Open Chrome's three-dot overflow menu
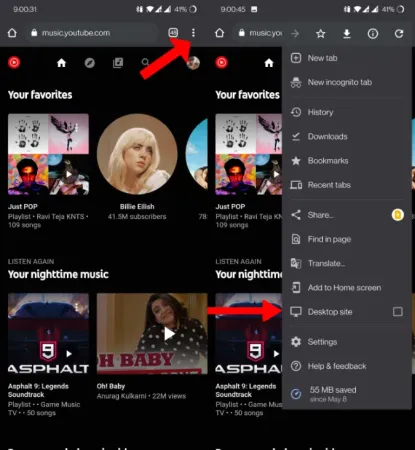The height and width of the screenshot is (450, 415). (x=193, y=33)
